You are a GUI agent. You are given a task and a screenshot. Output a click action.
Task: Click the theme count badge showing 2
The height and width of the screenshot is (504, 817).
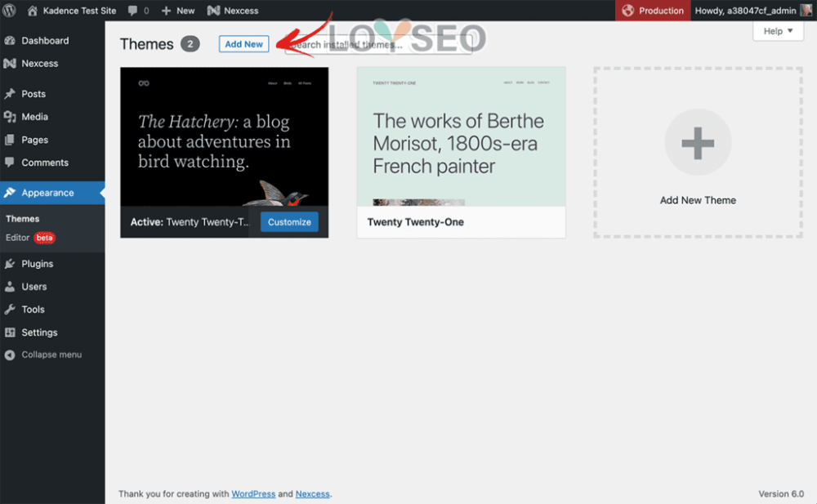(190, 44)
